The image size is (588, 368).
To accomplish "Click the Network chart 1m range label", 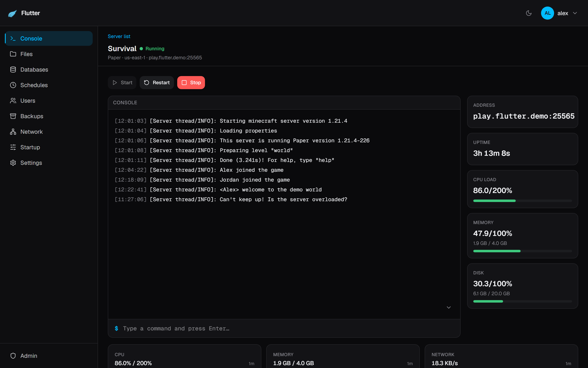I will coord(568,364).
